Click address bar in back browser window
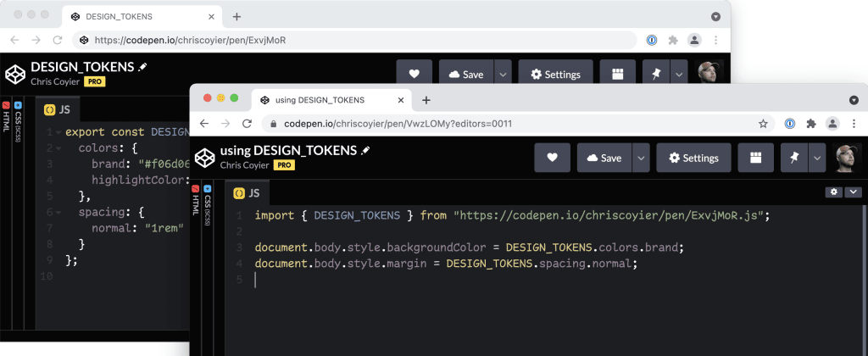Screen dimensions: 868x356 (x=354, y=40)
